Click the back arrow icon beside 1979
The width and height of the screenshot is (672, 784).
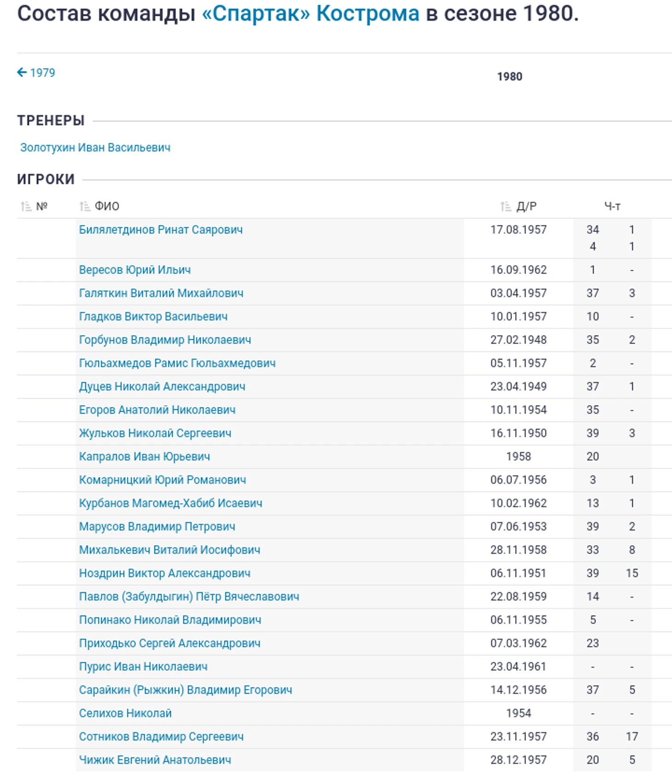[22, 72]
